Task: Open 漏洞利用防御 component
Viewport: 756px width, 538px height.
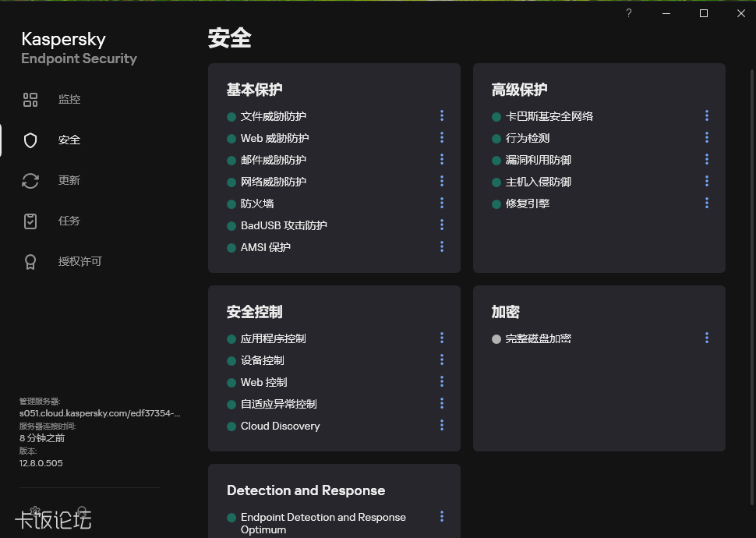Action: (x=538, y=160)
